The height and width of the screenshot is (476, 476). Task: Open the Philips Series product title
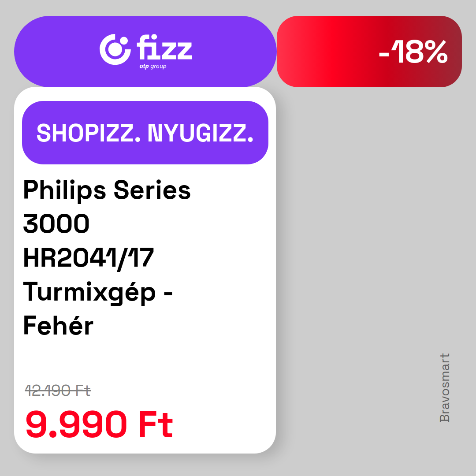(107, 191)
